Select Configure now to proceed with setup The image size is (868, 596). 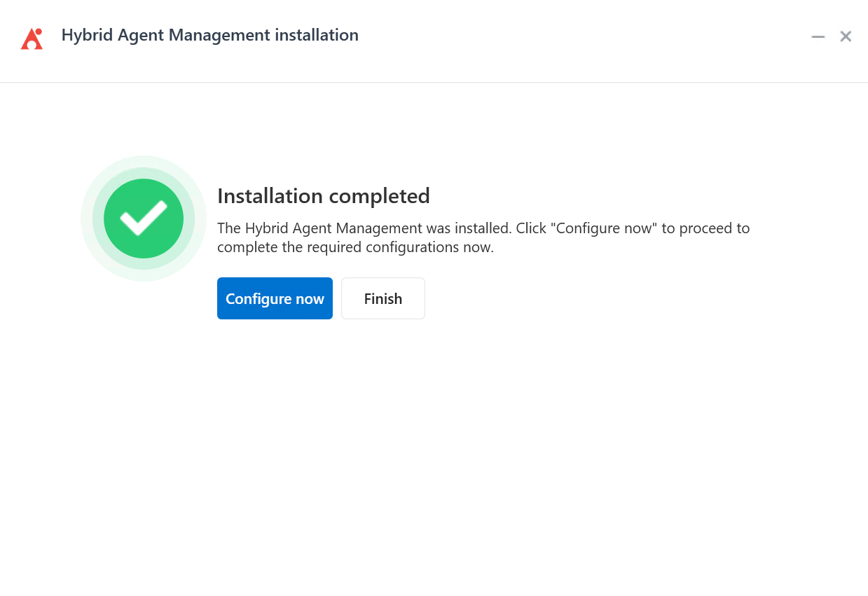click(275, 298)
